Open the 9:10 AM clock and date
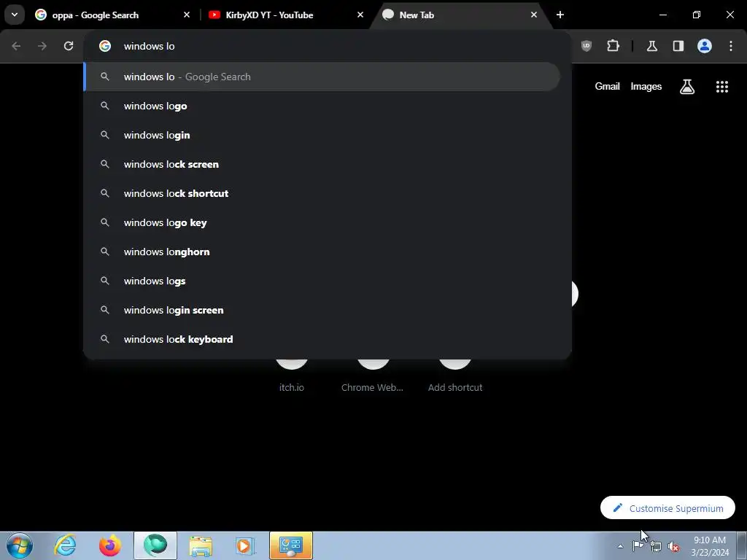Viewport: 747px width, 560px height. pyautogui.click(x=710, y=546)
